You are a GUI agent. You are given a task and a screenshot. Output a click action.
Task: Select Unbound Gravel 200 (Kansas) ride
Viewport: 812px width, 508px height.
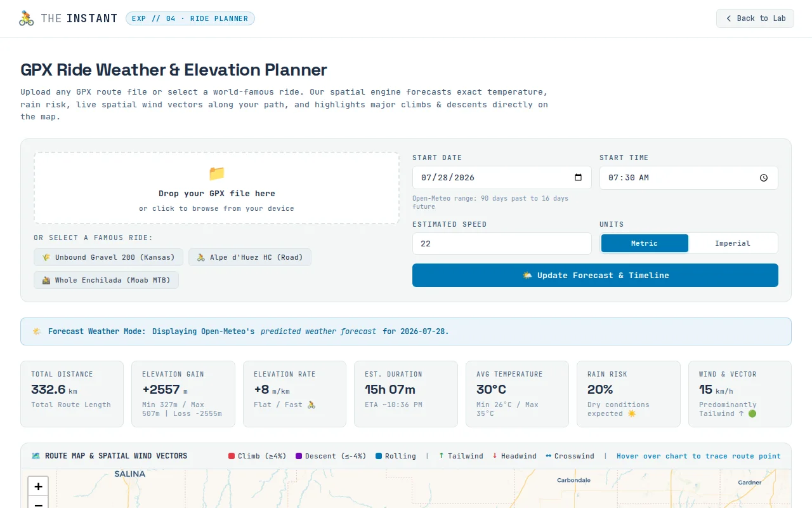click(x=108, y=257)
